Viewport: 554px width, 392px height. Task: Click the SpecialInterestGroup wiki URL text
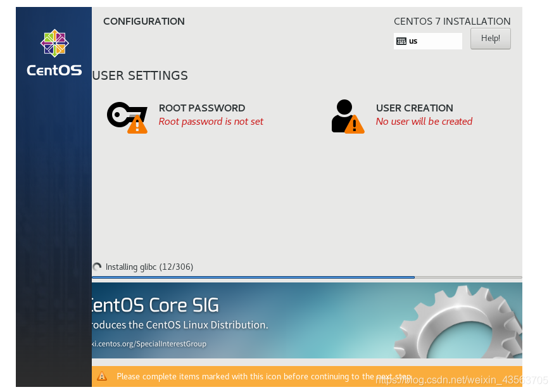point(149,344)
